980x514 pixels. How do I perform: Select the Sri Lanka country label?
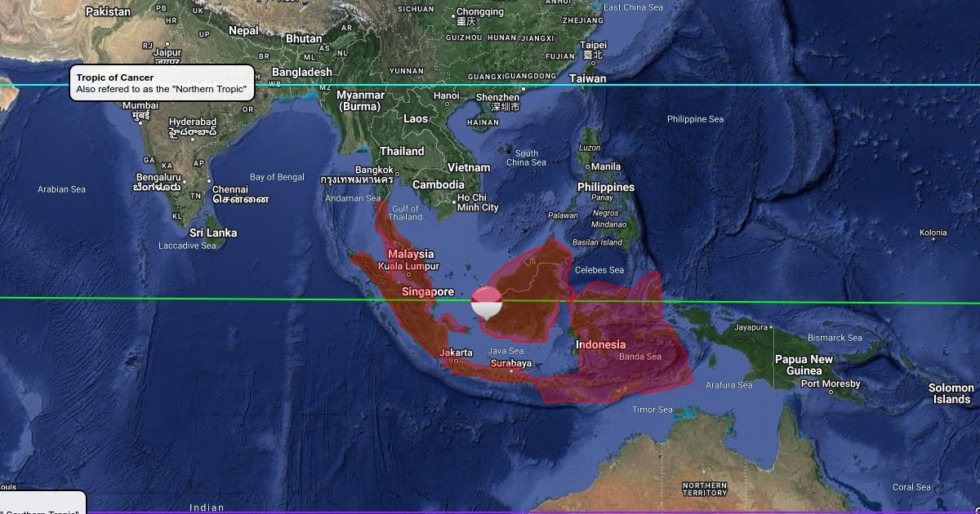click(x=213, y=233)
